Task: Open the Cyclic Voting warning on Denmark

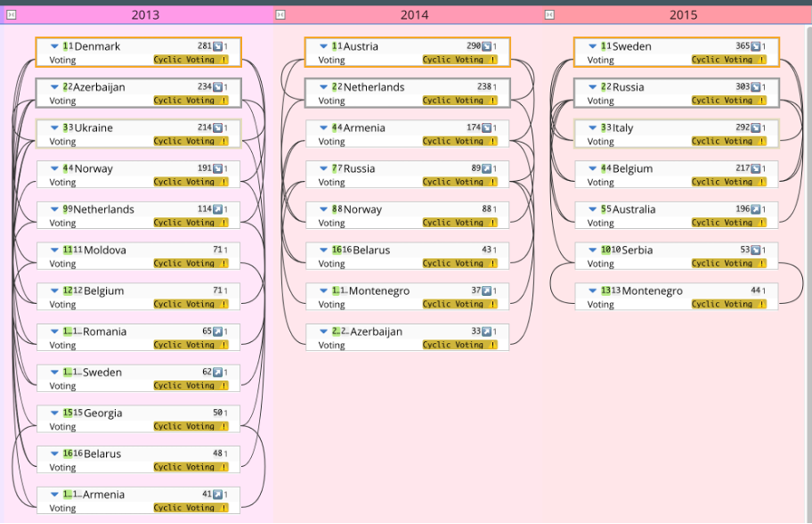Action: [x=191, y=60]
